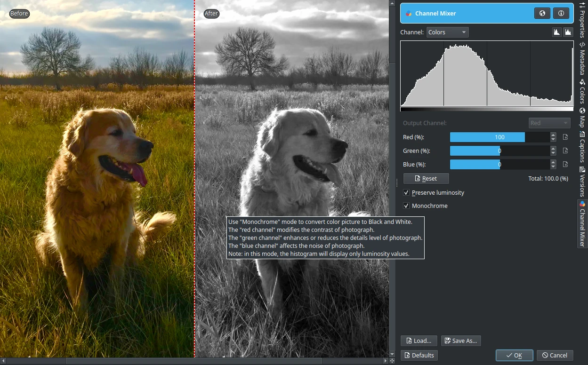Increase Red percentage with up arrow
The height and width of the screenshot is (365, 588).
click(x=553, y=135)
